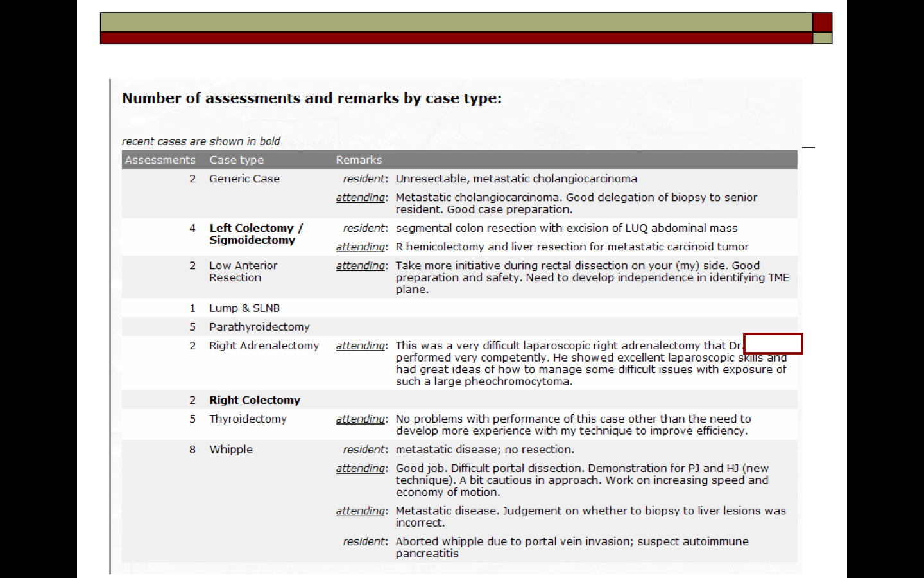The width and height of the screenshot is (924, 578).
Task: Select the assessment count 5 for Parathyroidectomy
Action: 193,327
